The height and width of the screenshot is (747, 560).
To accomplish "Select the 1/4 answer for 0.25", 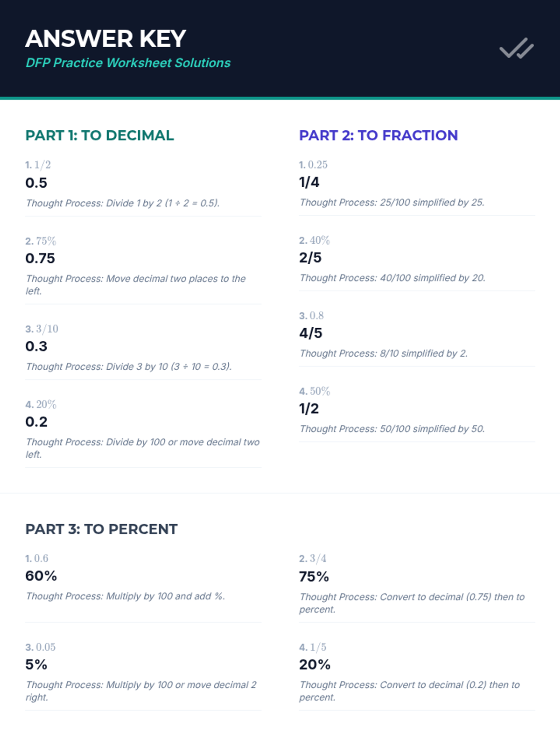I will [x=309, y=182].
